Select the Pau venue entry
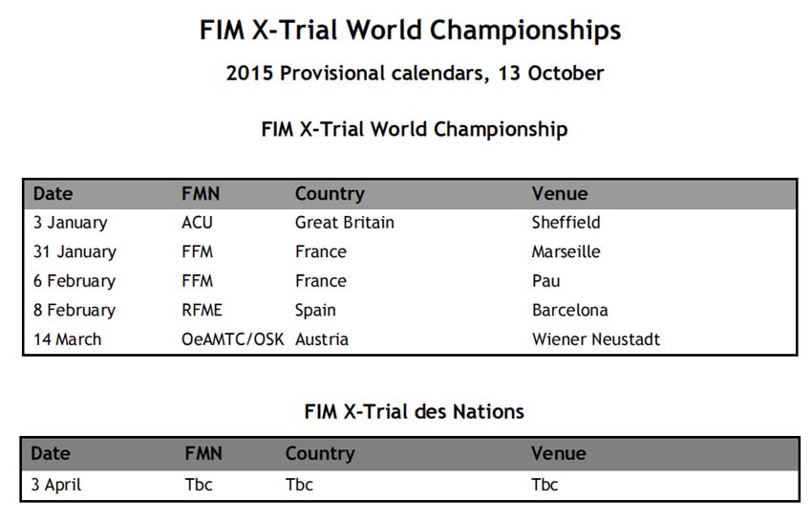Viewport: 812px width, 522px height. pos(545,281)
